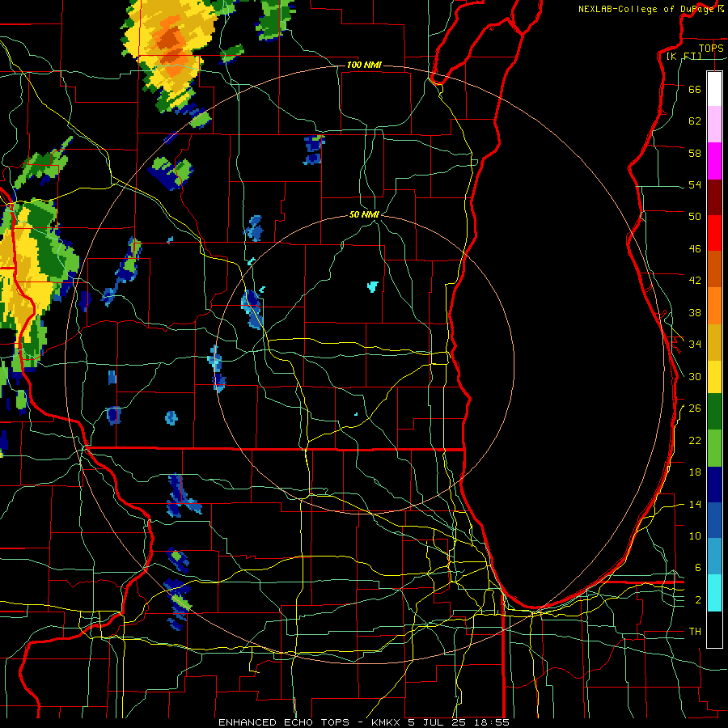Click the "K FT" units label
The image size is (728, 728).
684,56
